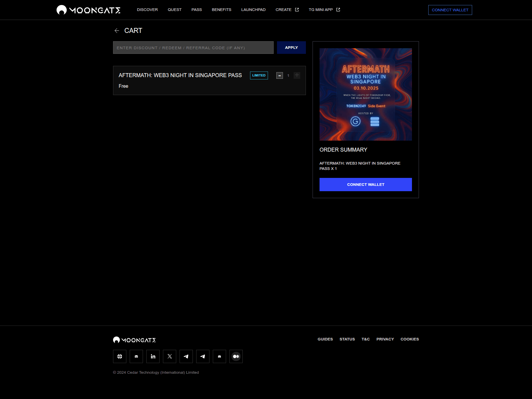Screen dimensions: 532x399
Task: Click the Moongate logo in the header
Action: (88, 10)
